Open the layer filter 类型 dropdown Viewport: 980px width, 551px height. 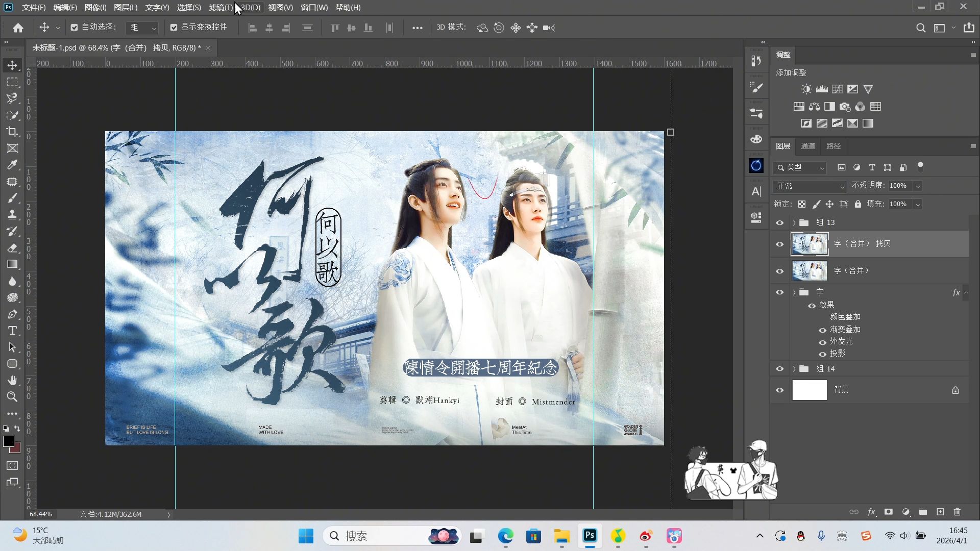coord(800,167)
